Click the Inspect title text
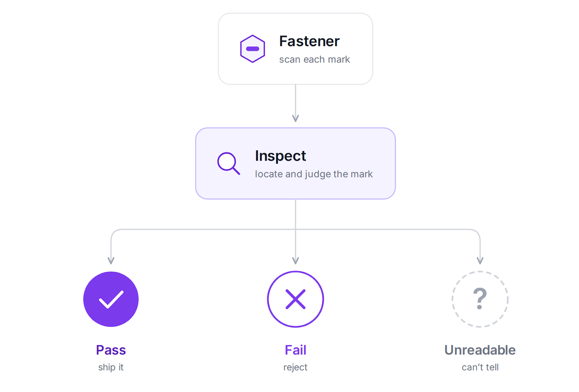 tap(280, 156)
